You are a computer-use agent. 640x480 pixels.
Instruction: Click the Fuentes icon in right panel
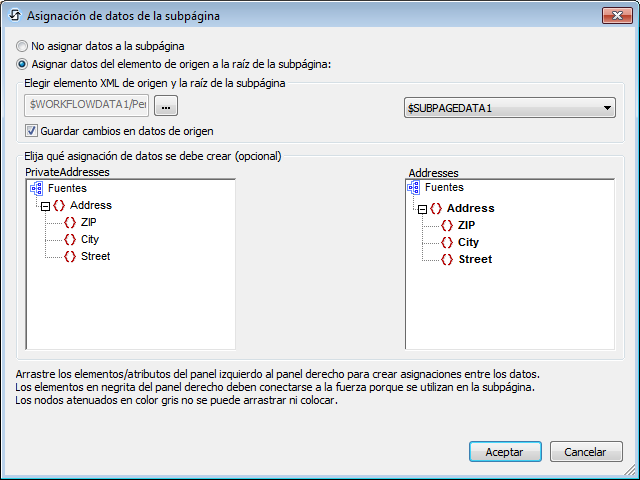click(x=414, y=188)
